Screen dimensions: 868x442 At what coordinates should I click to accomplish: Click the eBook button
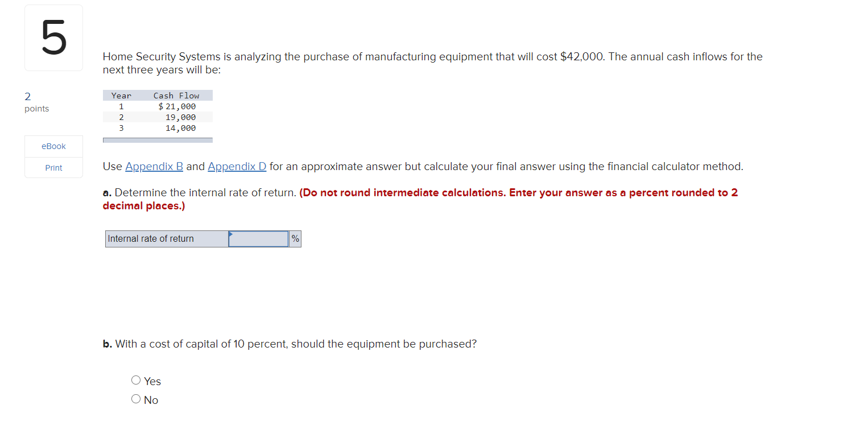pyautogui.click(x=53, y=146)
